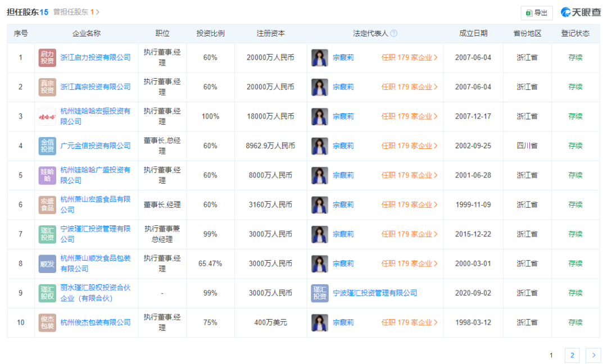
Task: Select the 担任股东 15 tab
Action: coord(28,12)
